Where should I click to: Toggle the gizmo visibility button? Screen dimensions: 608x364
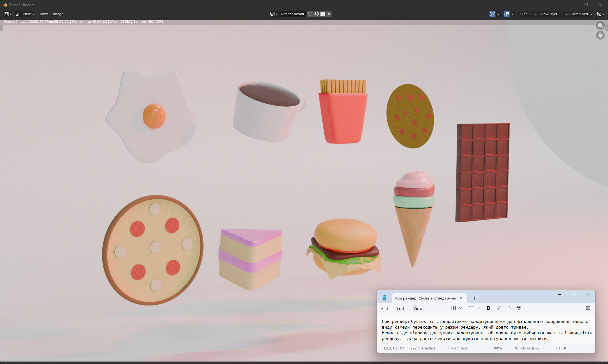(x=492, y=14)
